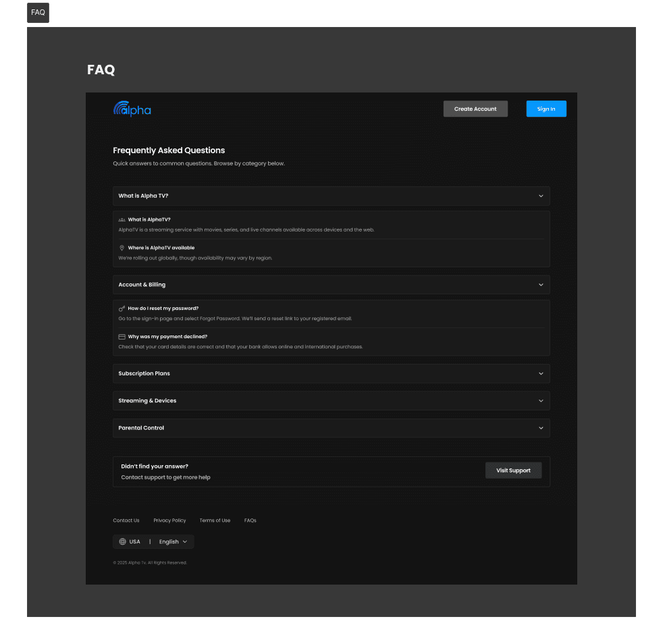Click the location pin icon for AlphaTV availability

122,248
